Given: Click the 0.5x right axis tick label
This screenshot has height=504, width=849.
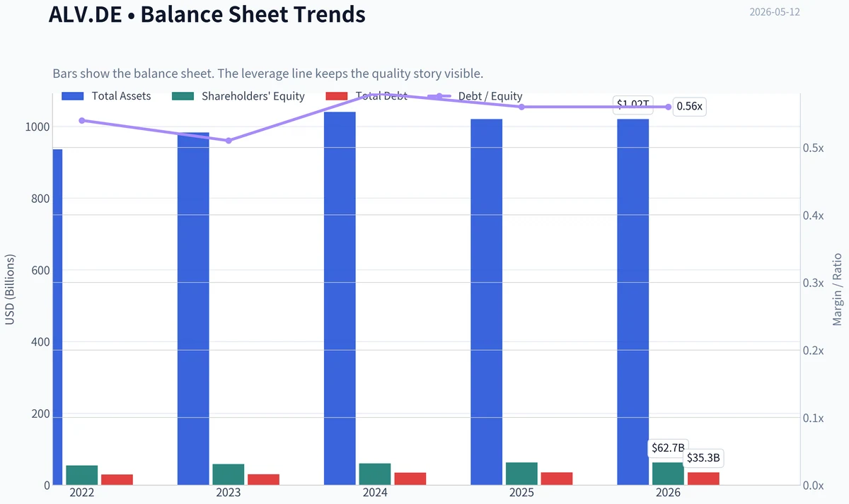Looking at the screenshot, I should click(x=814, y=148).
